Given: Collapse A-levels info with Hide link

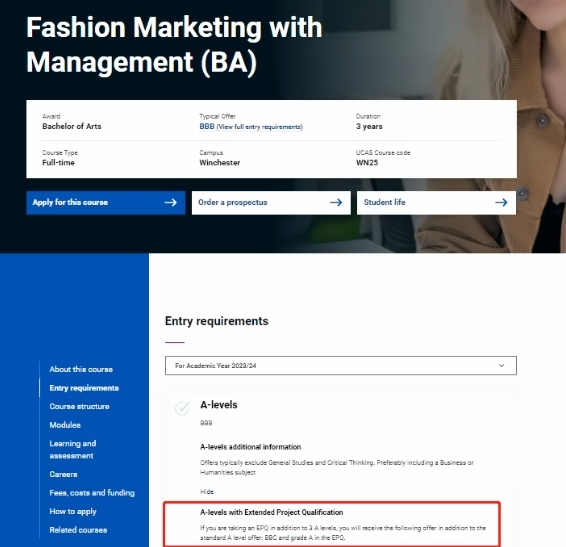Looking at the screenshot, I should point(207,491).
